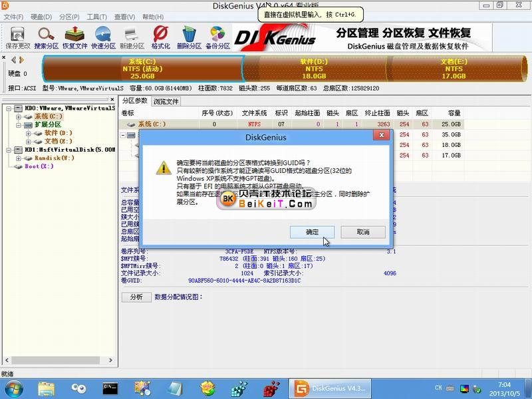Viewport: 532px width, 399px height.
Task: Open the 查看(V) menu
Action: (124, 17)
